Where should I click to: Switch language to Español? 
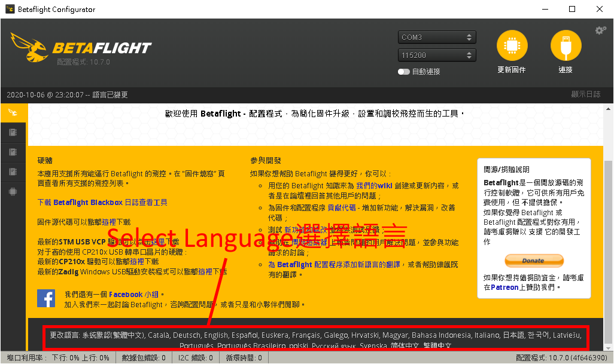click(245, 335)
